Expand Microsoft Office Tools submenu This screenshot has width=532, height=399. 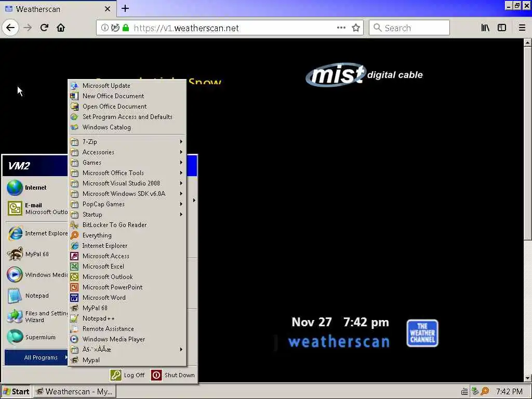[x=127, y=172]
